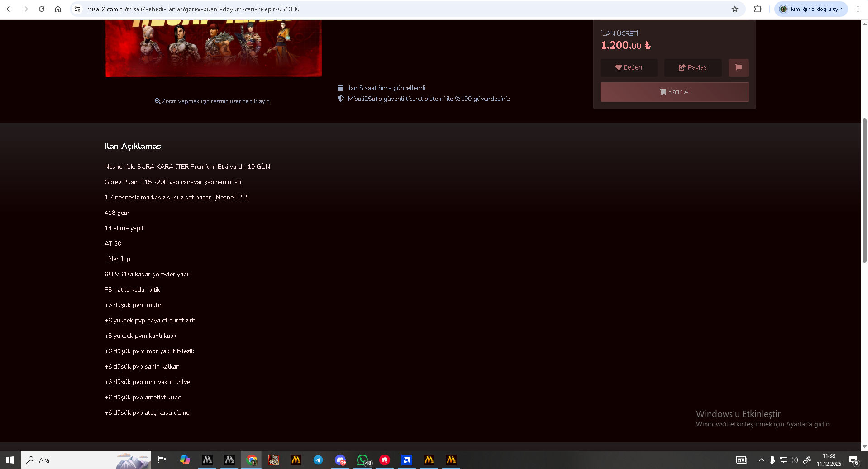Open the network tray icon
The height and width of the screenshot is (469, 868).
point(783,460)
